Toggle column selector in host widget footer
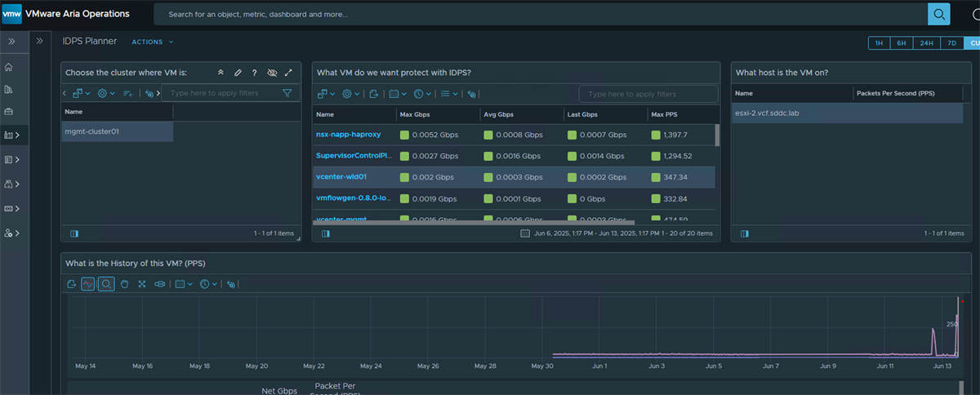 tap(744, 233)
